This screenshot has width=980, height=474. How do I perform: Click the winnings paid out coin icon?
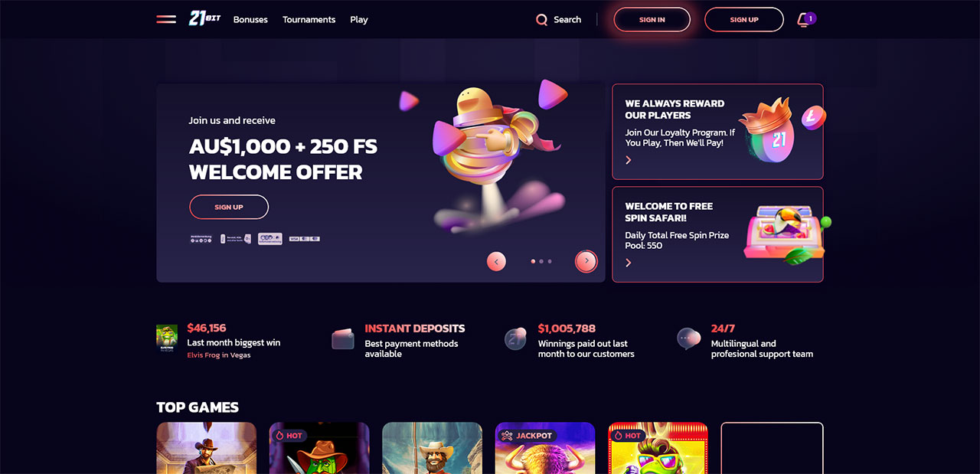[515, 338]
